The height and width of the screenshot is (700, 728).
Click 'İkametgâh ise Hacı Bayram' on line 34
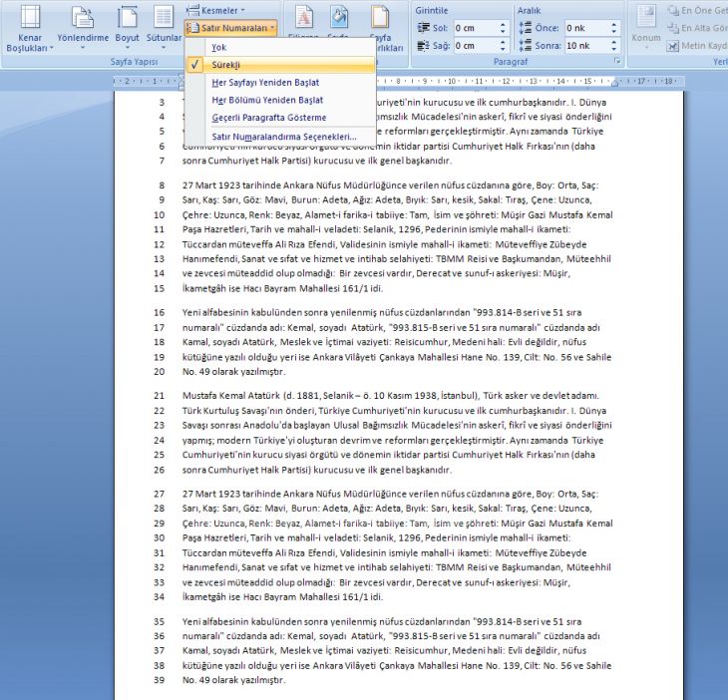(x=239, y=597)
